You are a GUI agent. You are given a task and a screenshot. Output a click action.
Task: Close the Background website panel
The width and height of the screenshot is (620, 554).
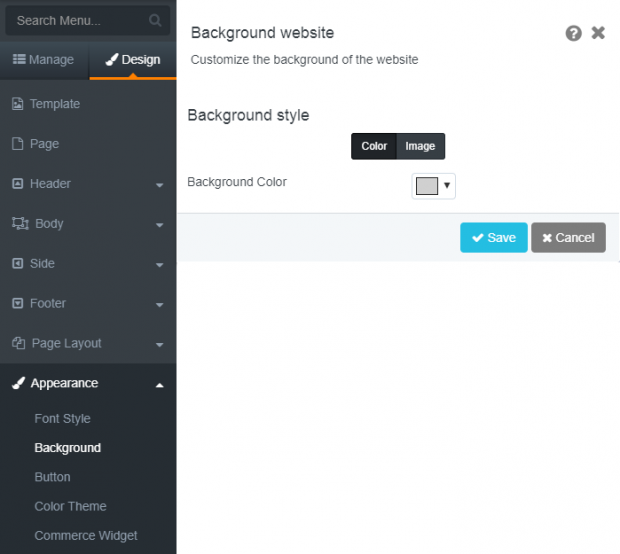[598, 33]
